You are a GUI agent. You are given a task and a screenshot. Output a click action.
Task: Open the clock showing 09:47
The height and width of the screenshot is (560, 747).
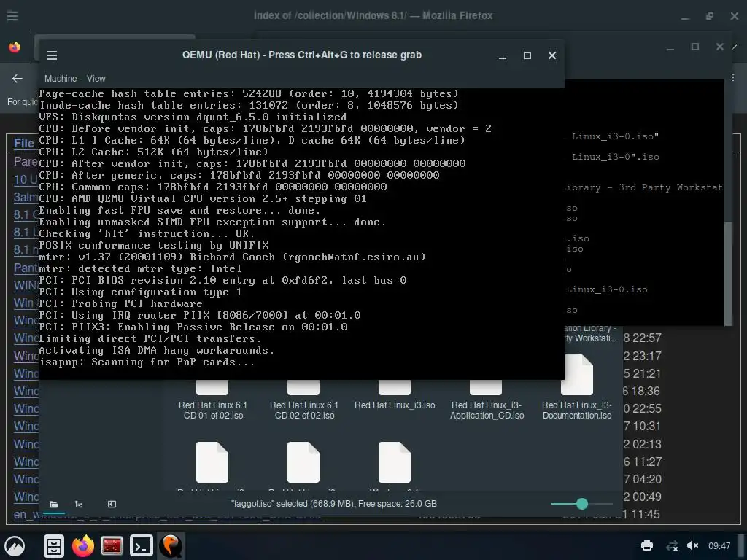point(719,545)
